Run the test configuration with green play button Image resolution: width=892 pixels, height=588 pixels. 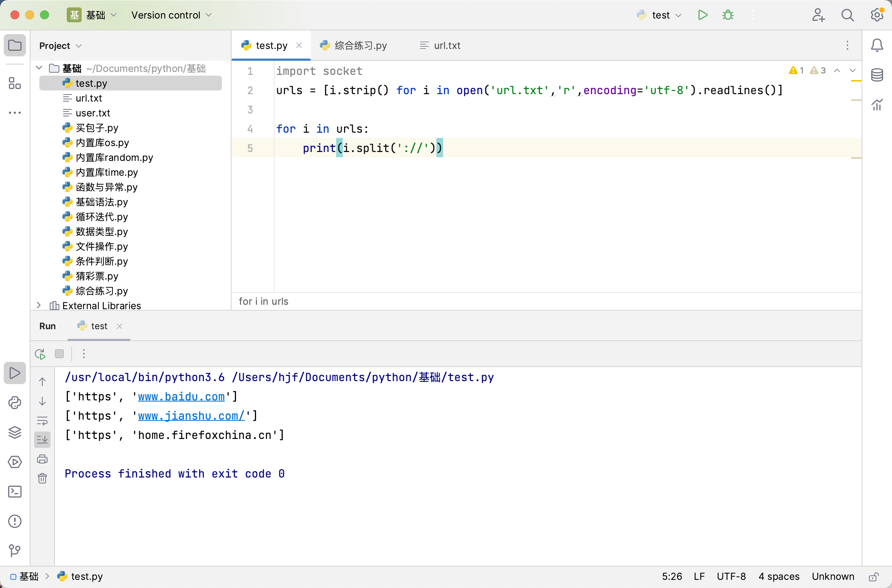click(x=702, y=15)
